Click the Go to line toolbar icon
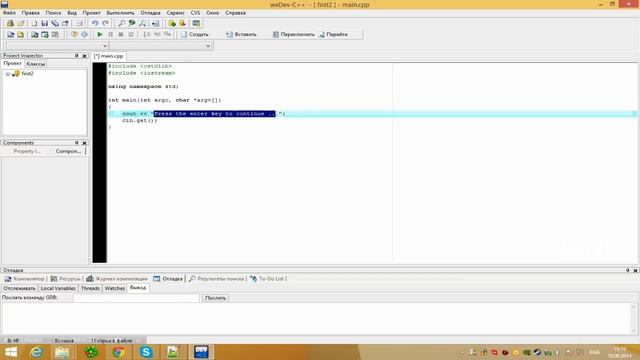Screen dimensions: 640x360 pos(156,24)
